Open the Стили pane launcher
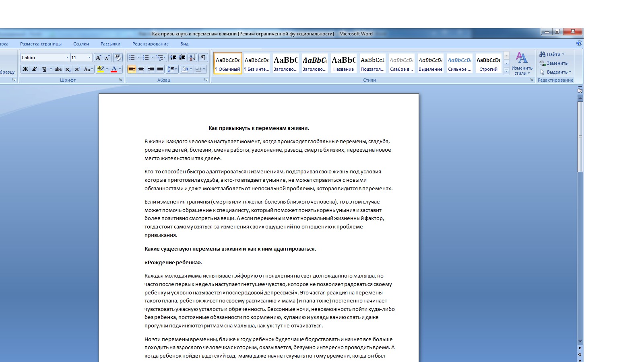644x362 pixels. point(531,80)
